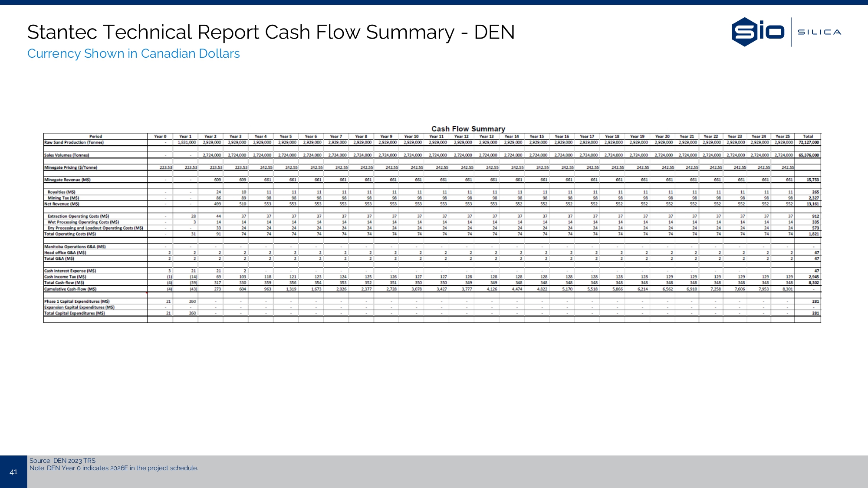Click the 'Royalties (M$)' row label

tap(62, 192)
